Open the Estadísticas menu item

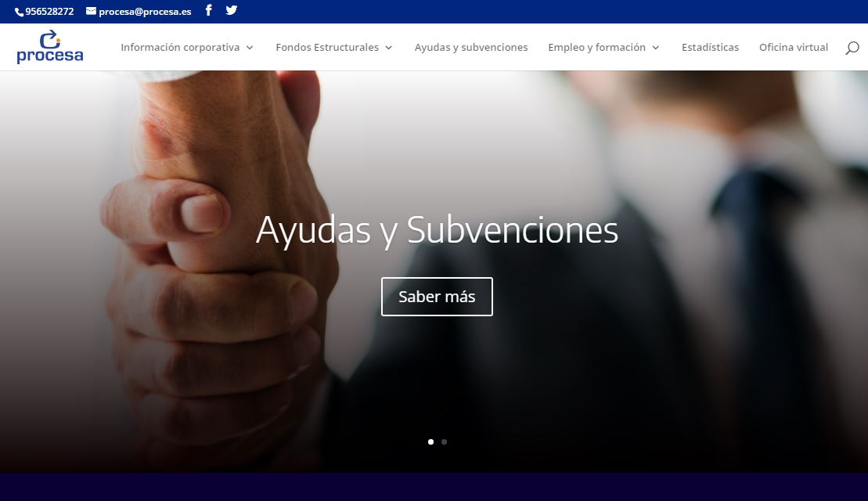(710, 48)
